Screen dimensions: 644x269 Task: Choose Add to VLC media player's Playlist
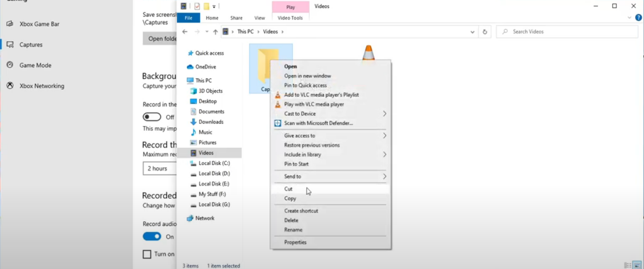[x=331, y=95]
